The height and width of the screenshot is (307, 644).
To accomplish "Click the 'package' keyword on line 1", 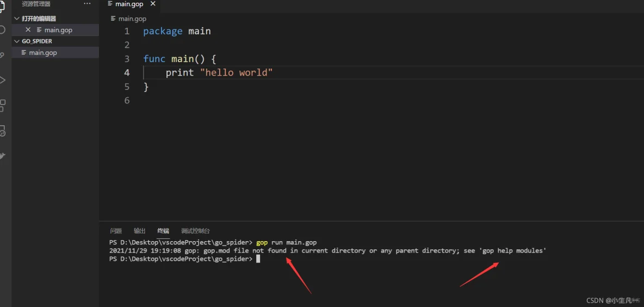I will click(x=163, y=31).
